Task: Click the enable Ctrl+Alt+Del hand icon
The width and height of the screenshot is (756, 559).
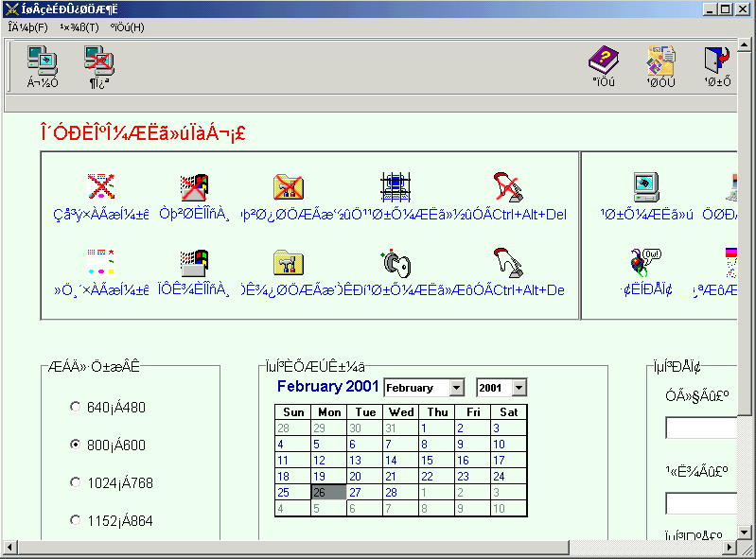Action: point(508,263)
